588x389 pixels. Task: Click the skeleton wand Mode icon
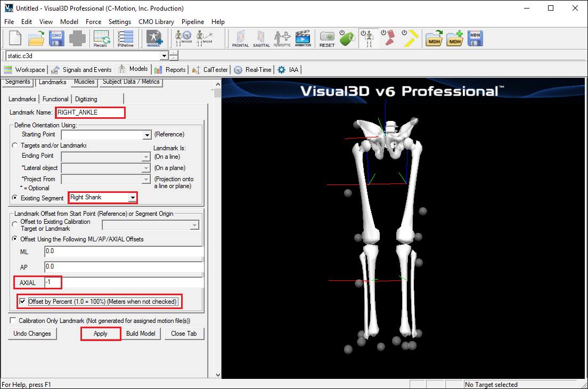click(205, 38)
